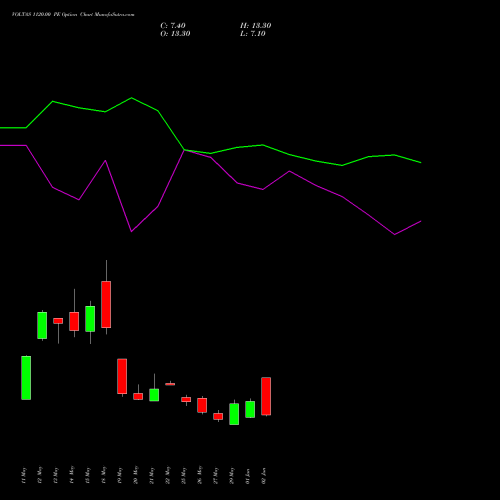500x500 pixels.
Task: Select the green candlestick for 01 Jun
Action: point(250,409)
